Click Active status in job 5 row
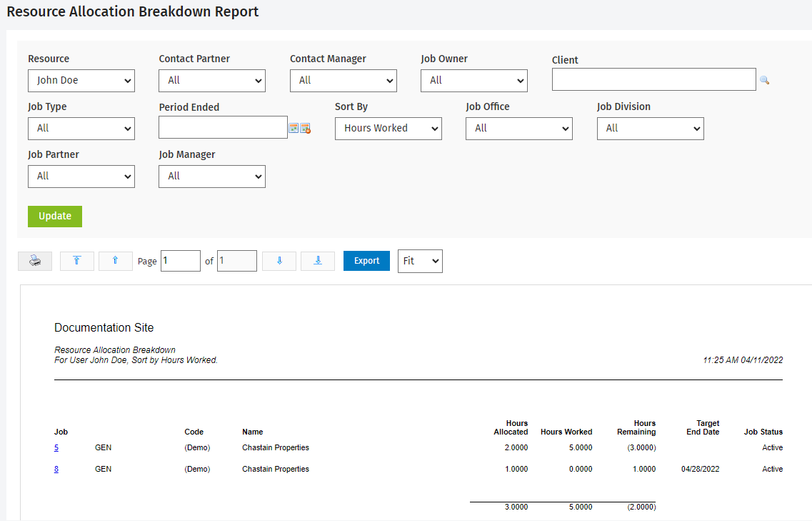This screenshot has height=521, width=812. 773,447
